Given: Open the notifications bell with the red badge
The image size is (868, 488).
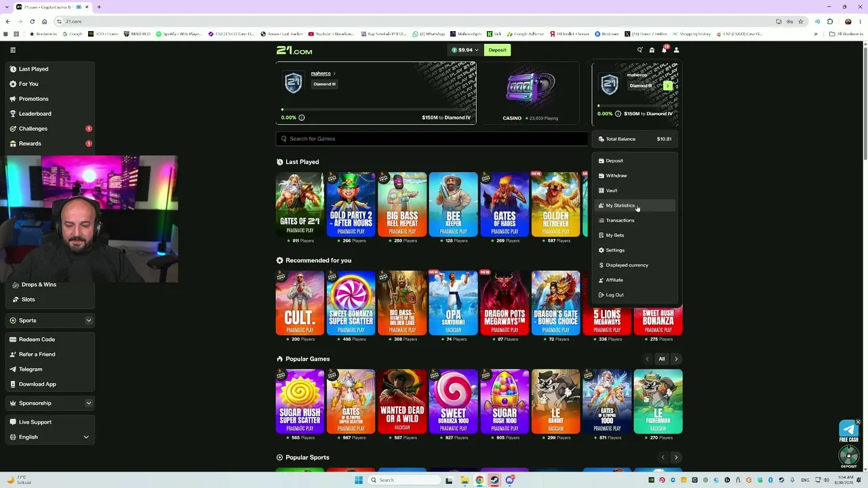Looking at the screenshot, I should point(664,49).
